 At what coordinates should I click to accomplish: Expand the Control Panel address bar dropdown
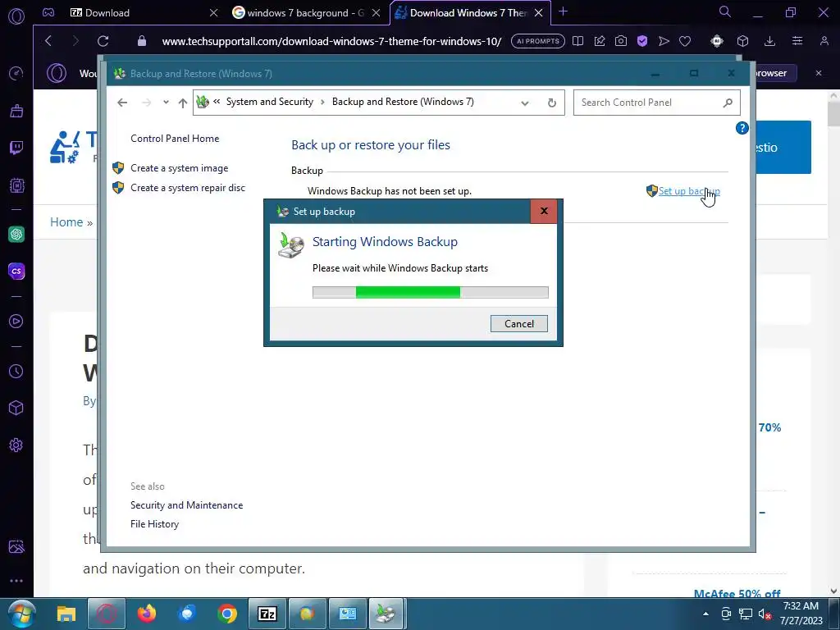pos(525,103)
